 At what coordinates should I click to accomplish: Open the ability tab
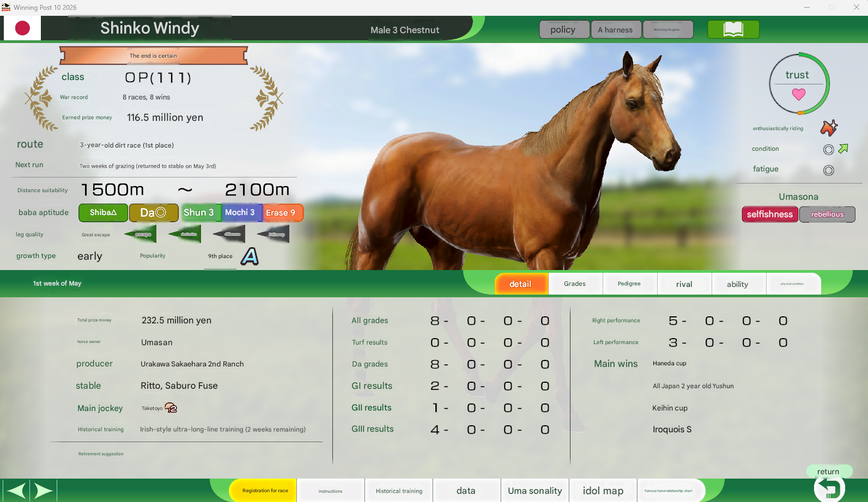(x=738, y=284)
